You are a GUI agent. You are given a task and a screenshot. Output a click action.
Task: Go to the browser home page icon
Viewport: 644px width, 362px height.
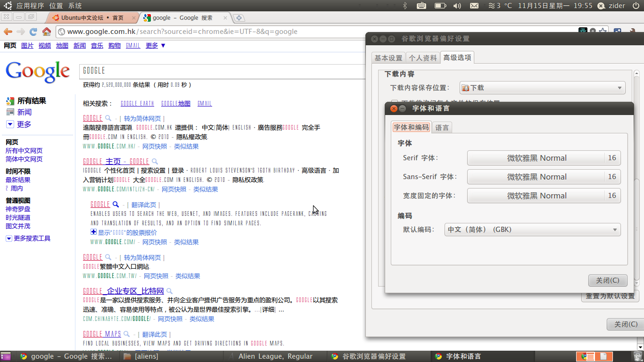[x=46, y=32]
